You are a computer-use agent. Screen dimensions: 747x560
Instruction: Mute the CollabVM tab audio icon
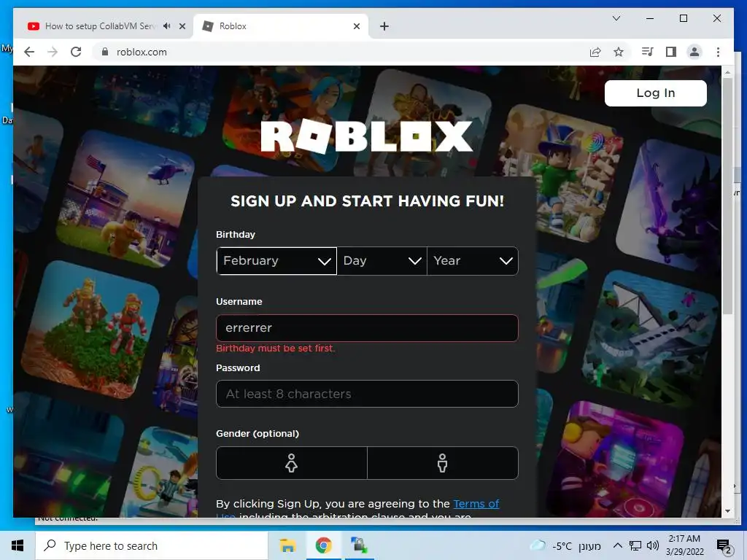(167, 26)
